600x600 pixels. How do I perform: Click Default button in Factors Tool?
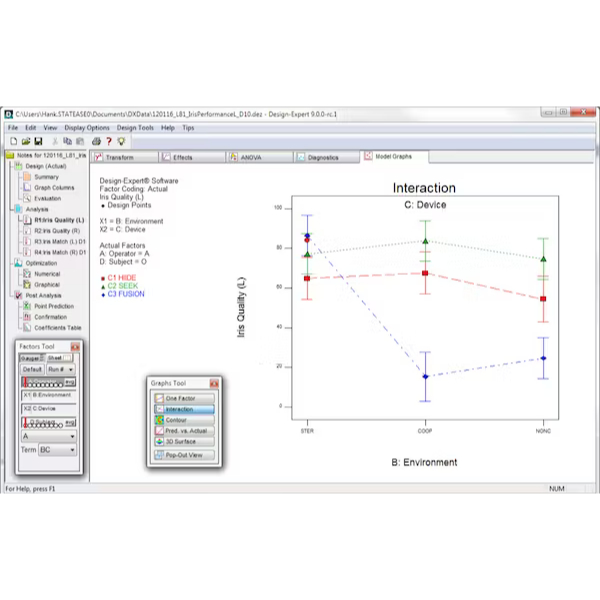coord(32,369)
